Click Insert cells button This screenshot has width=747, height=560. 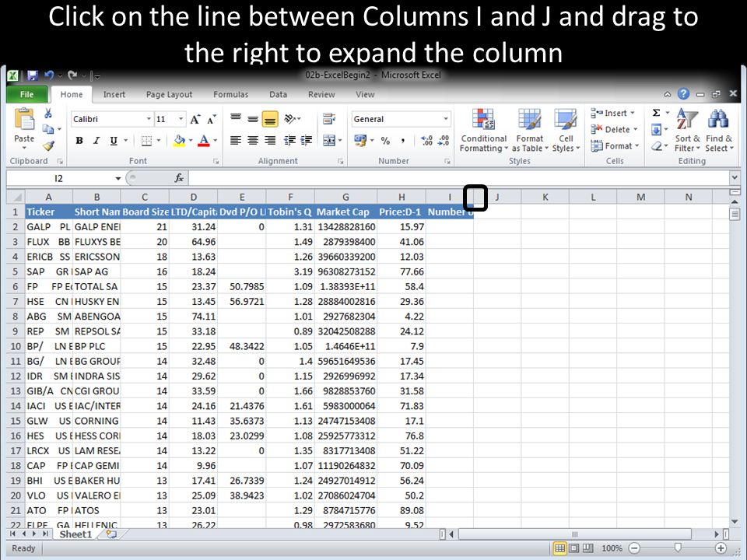point(612,114)
